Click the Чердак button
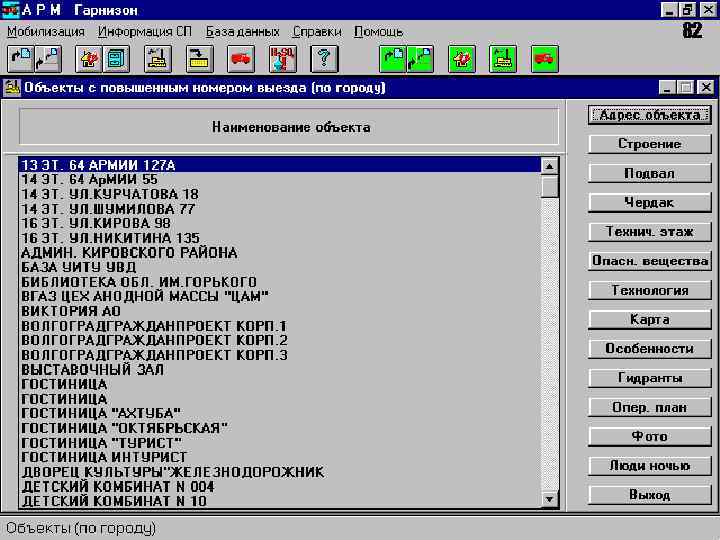 point(650,202)
